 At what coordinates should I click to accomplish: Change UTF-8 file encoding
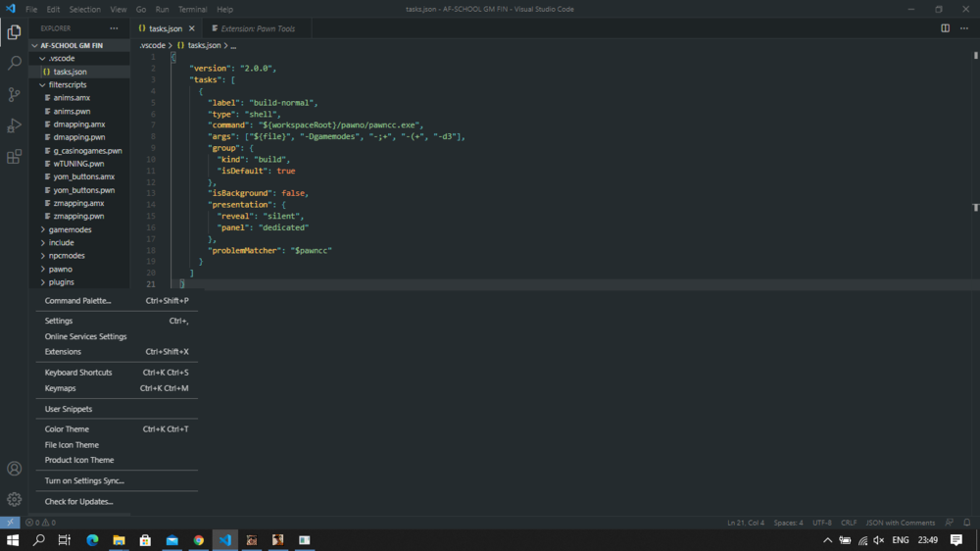click(822, 523)
